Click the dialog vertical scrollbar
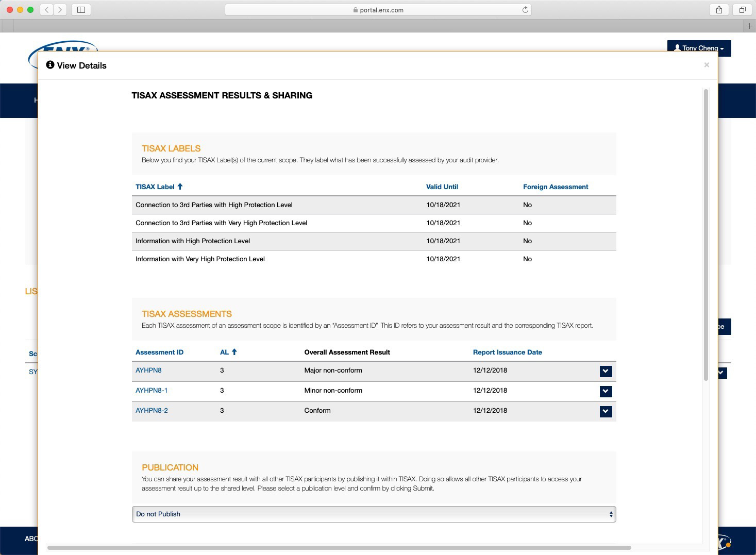 [x=705, y=234]
